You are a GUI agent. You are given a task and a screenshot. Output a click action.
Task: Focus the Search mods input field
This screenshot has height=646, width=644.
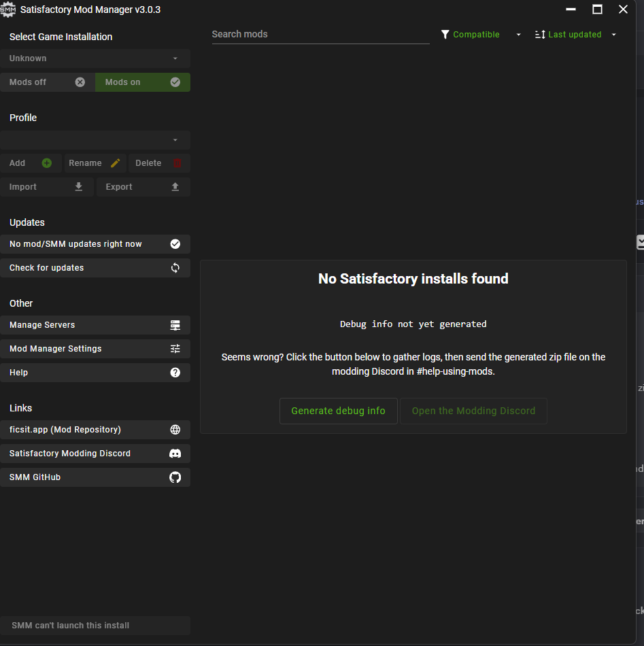320,35
